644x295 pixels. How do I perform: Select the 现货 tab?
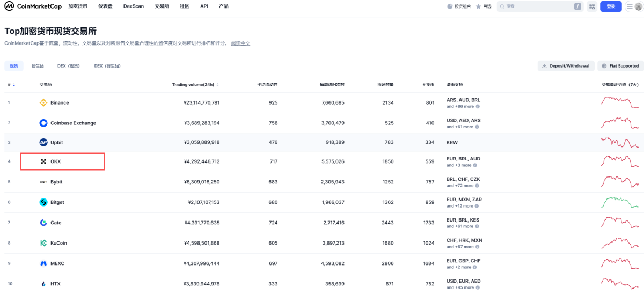click(x=13, y=66)
